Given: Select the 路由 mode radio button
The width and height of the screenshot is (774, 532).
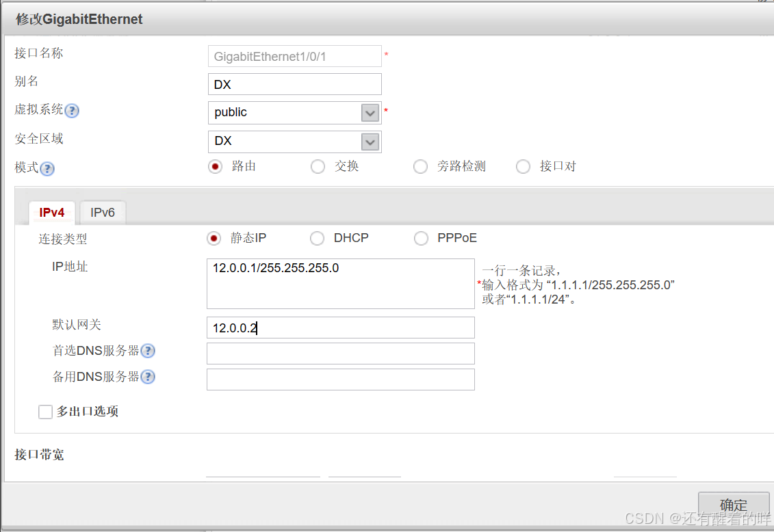Looking at the screenshot, I should point(215,167).
